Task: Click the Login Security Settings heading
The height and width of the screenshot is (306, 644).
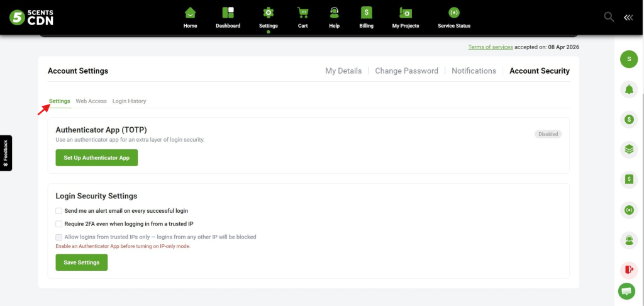Action: (x=96, y=196)
